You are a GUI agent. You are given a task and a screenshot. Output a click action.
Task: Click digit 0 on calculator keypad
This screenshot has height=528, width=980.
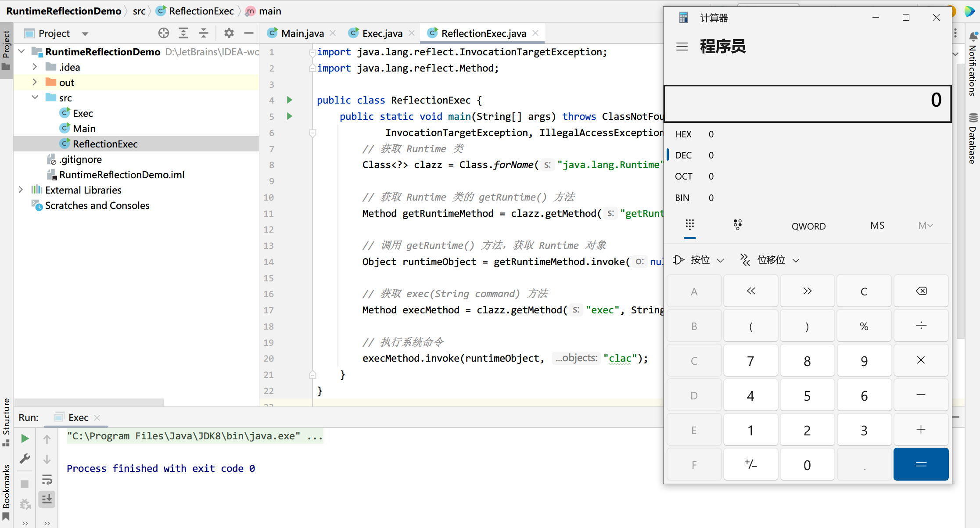[x=808, y=464]
